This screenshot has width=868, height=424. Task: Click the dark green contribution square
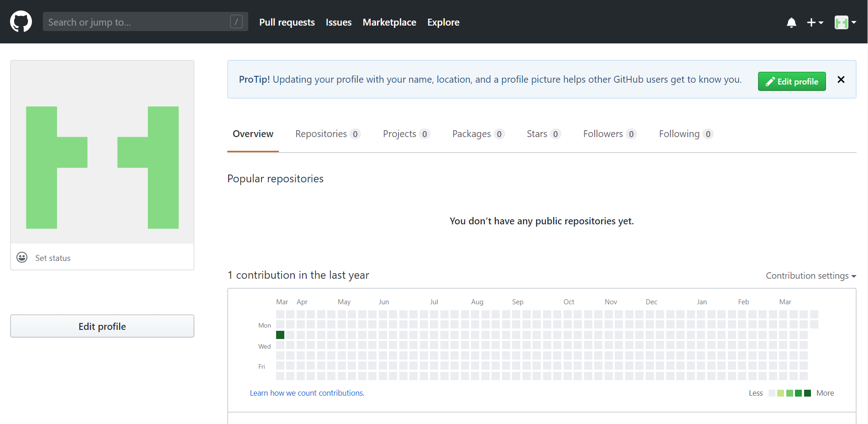[x=280, y=335]
